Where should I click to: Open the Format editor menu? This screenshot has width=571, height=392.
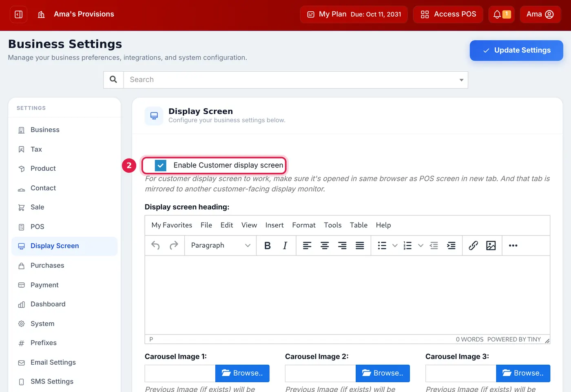tap(304, 225)
